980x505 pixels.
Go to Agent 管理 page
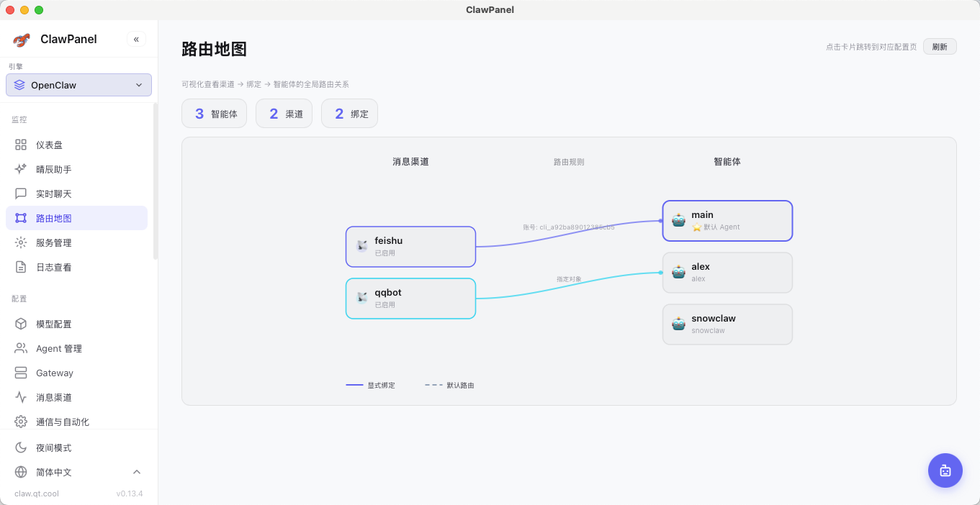pyautogui.click(x=59, y=348)
